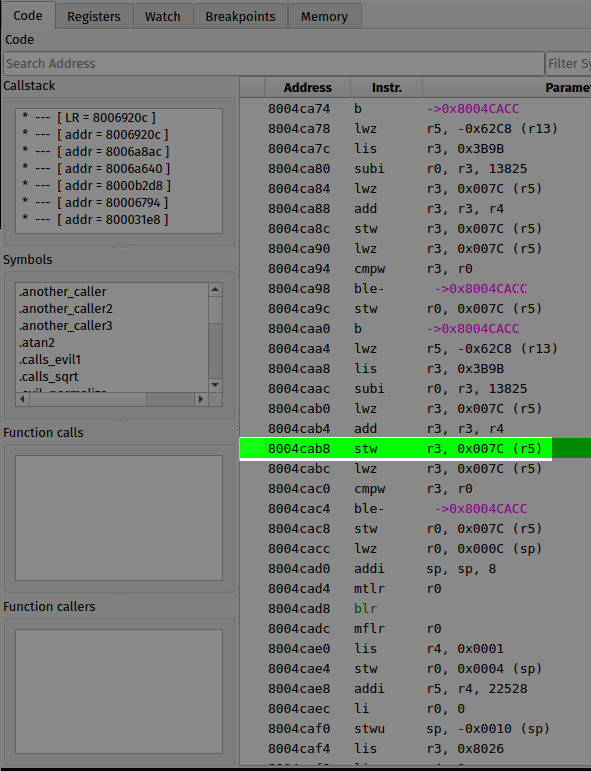Open the Breakpoints tab
Image resolution: width=591 pixels, height=771 pixels.
tap(240, 16)
